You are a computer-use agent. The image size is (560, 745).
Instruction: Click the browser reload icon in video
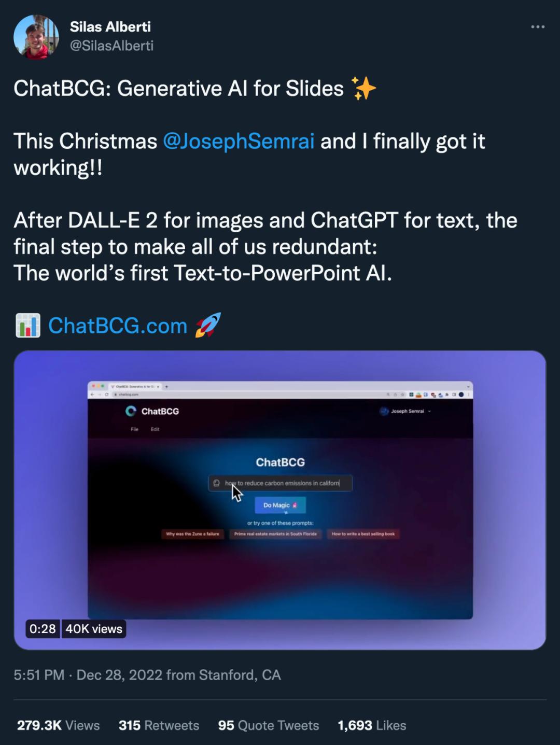pos(107,395)
